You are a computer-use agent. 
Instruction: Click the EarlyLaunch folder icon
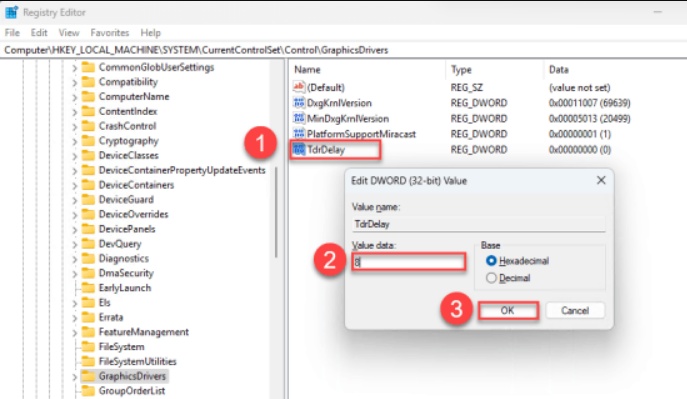pyautogui.click(x=88, y=288)
